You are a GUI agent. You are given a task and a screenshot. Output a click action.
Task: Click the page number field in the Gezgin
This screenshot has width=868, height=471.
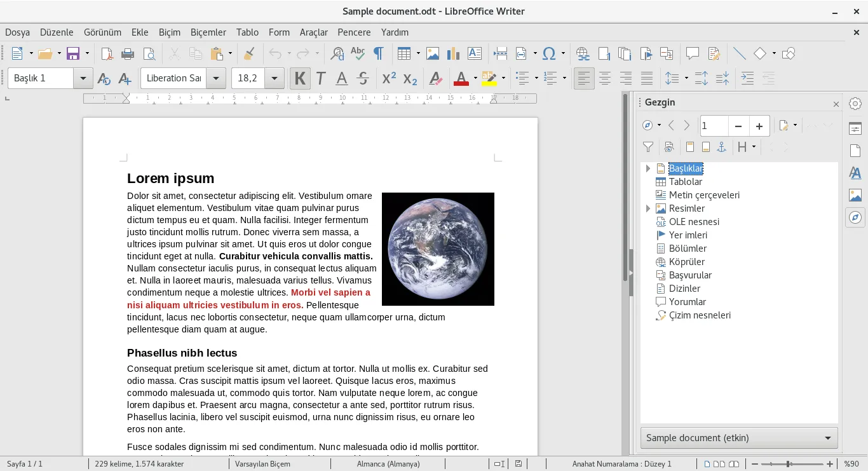pyautogui.click(x=713, y=126)
